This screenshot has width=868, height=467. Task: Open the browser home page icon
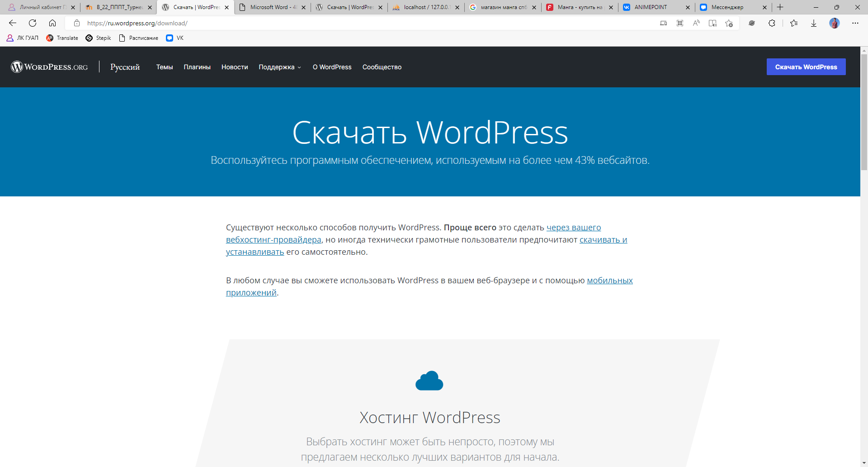coord(52,23)
